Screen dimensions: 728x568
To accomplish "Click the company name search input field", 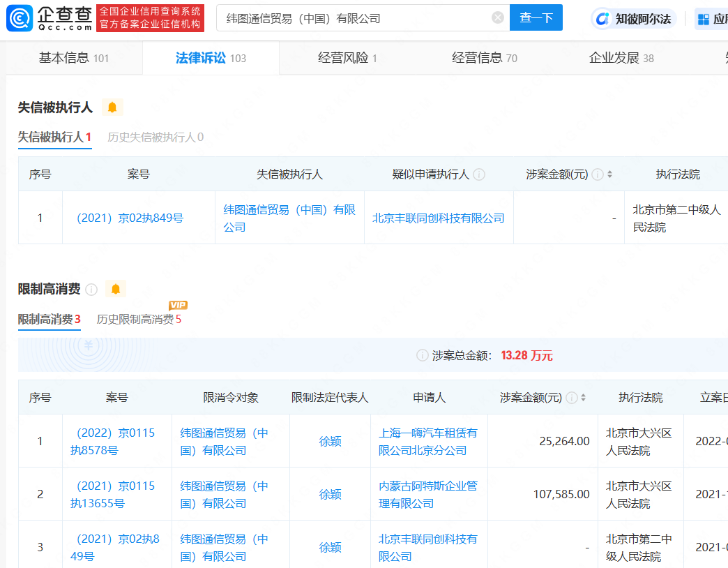I will (356, 18).
